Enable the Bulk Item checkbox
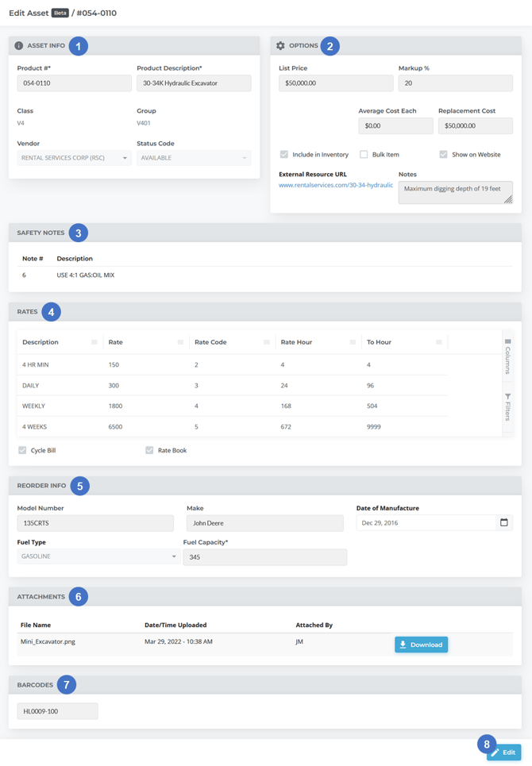The height and width of the screenshot is (766, 532). pos(364,154)
